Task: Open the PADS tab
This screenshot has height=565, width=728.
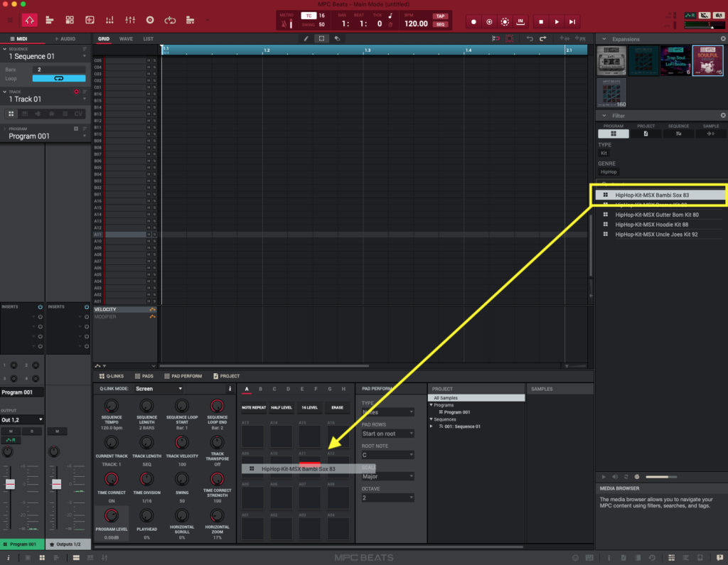Action: click(x=144, y=376)
